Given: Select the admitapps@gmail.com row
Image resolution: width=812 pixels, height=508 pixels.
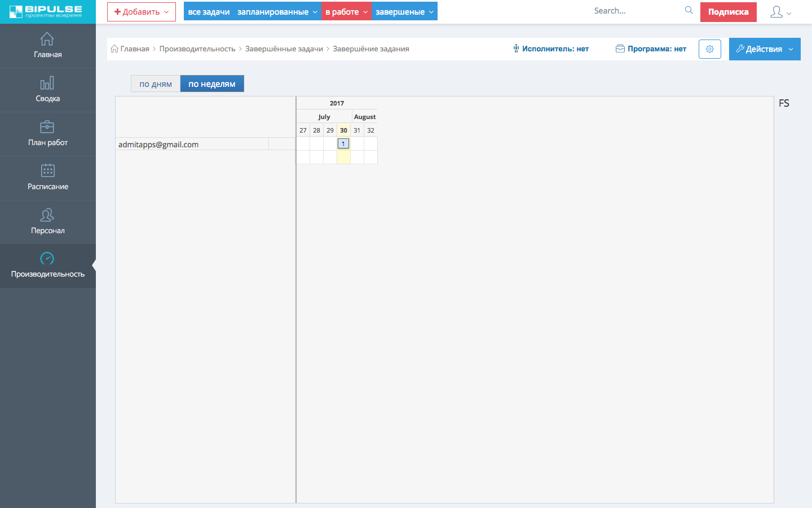Looking at the screenshot, I should click(x=205, y=144).
